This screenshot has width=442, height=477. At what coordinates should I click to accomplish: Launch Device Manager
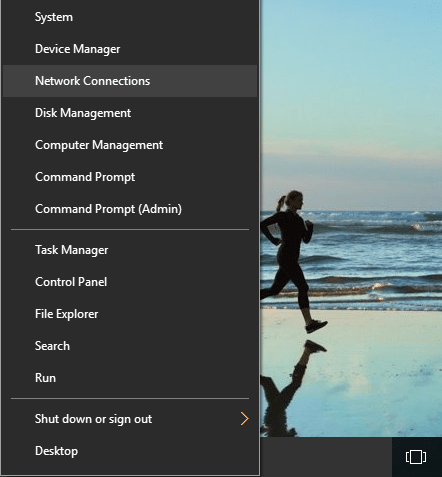(130, 49)
